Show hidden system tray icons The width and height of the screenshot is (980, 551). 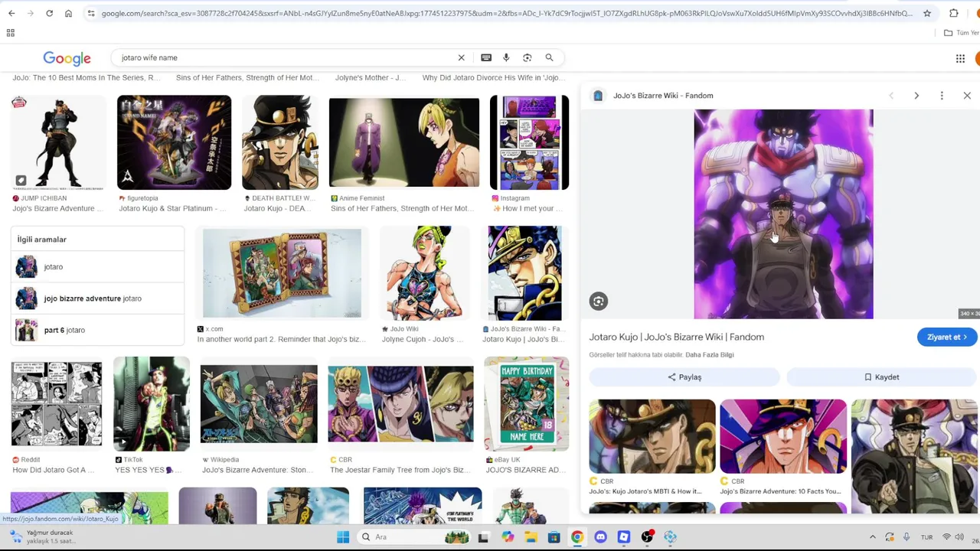click(872, 537)
